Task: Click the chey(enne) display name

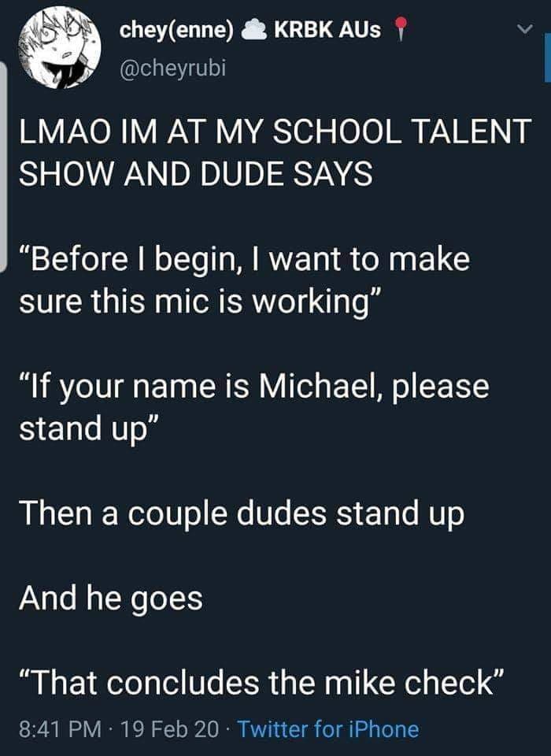Action: coord(176,30)
